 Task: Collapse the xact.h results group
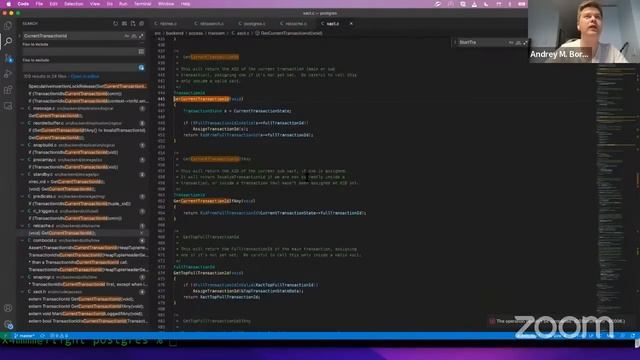pos(23,292)
